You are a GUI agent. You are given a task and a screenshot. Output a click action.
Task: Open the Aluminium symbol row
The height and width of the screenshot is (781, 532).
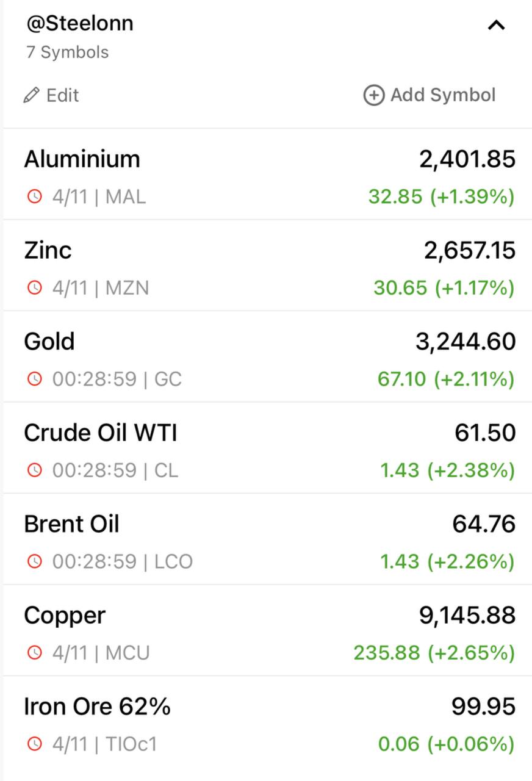tap(82, 159)
